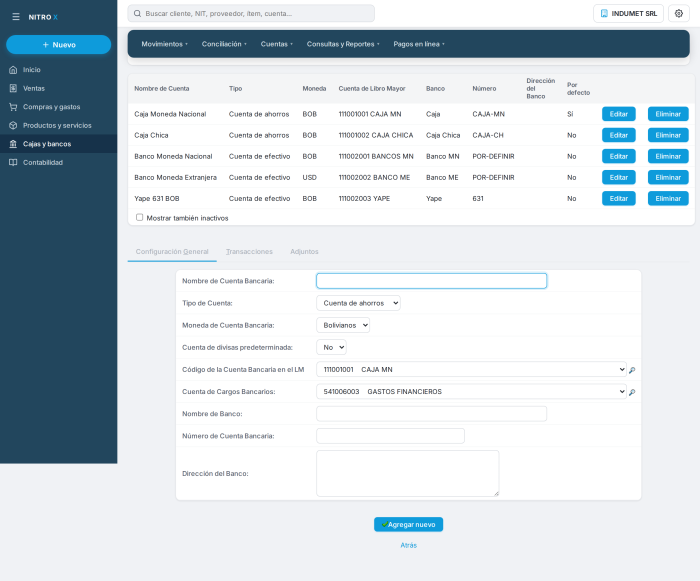The height and width of the screenshot is (581, 700).
Task: Click the Cajas y bancos bank icon
Action: coord(13,144)
